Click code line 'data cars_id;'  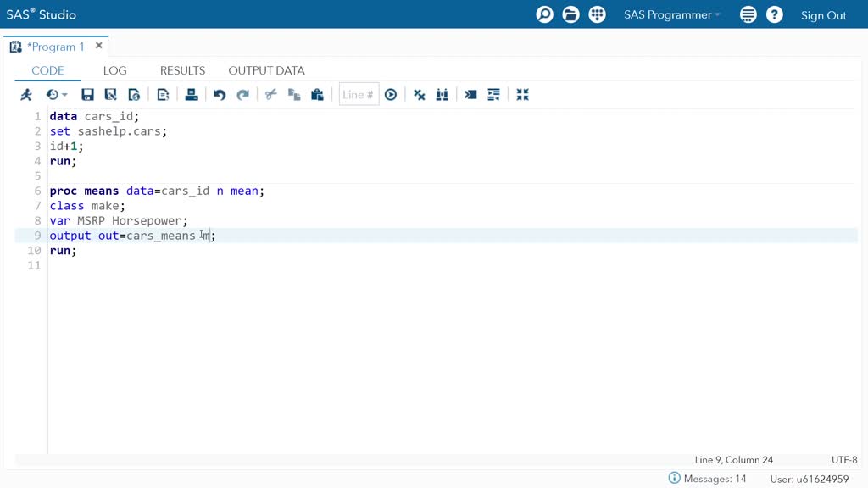94,116
